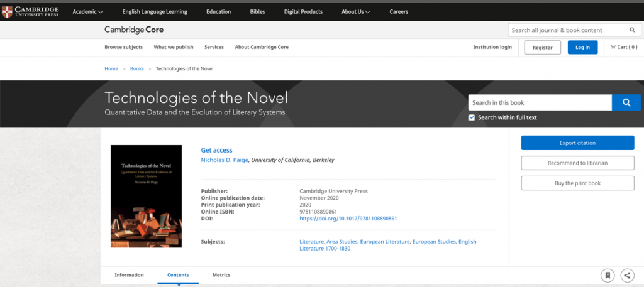
Task: Click Recommend to librarian button
Action: click(x=577, y=163)
